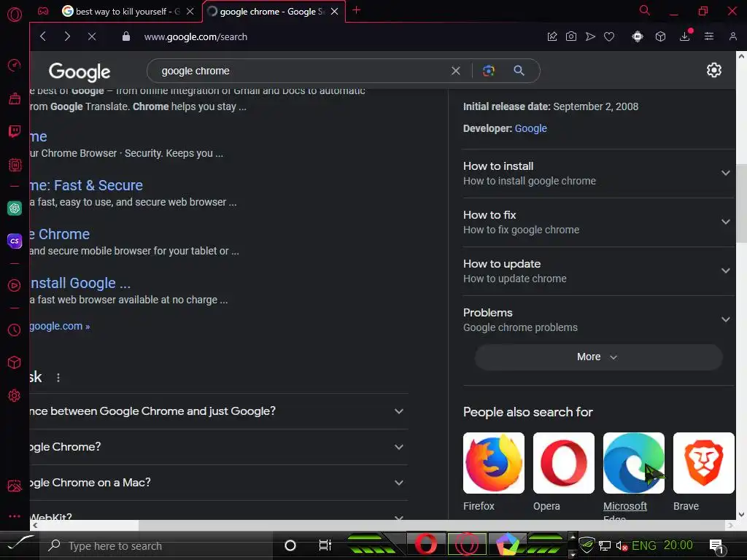Screen dimensions: 747x560
Task: Open the 'Fast & Secure' result link
Action: [x=86, y=185]
